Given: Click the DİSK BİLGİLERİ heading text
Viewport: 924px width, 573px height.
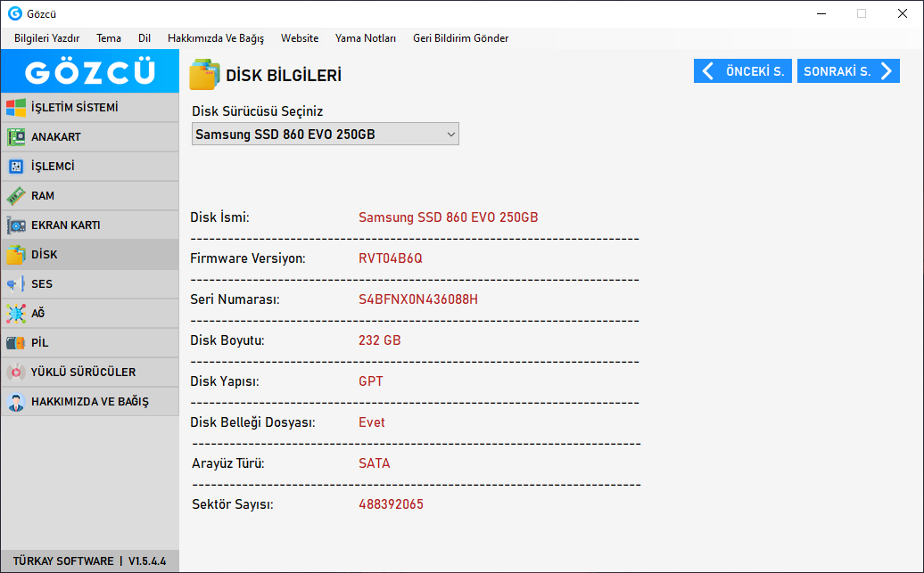Looking at the screenshot, I should [284, 76].
